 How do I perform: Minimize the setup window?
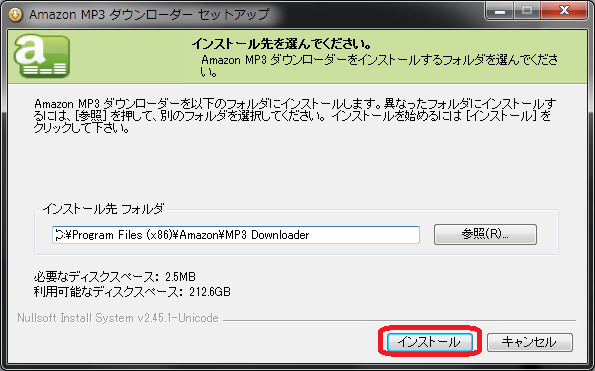click(500, 11)
